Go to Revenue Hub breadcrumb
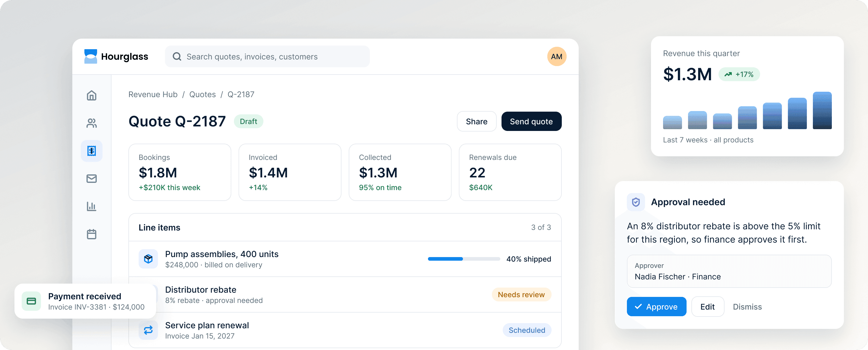Viewport: 868px width, 350px height. click(153, 94)
